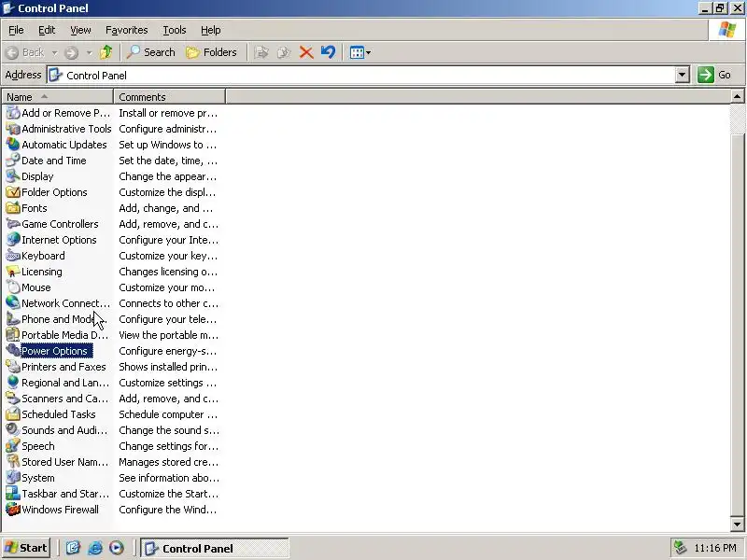
Task: Select the Scheduled Tasks icon
Action: point(13,414)
